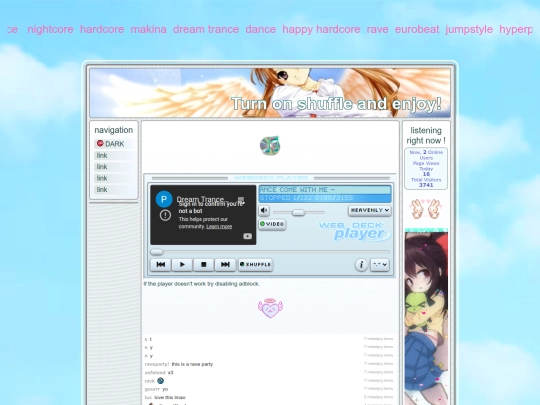Click the two bunnies pixel image

point(426,209)
